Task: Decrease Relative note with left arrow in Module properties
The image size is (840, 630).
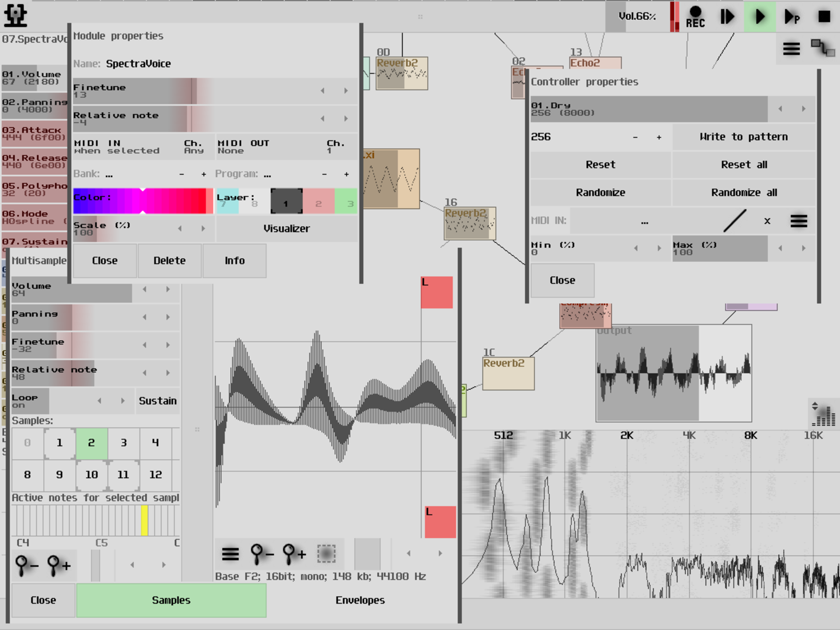Action: tap(323, 118)
